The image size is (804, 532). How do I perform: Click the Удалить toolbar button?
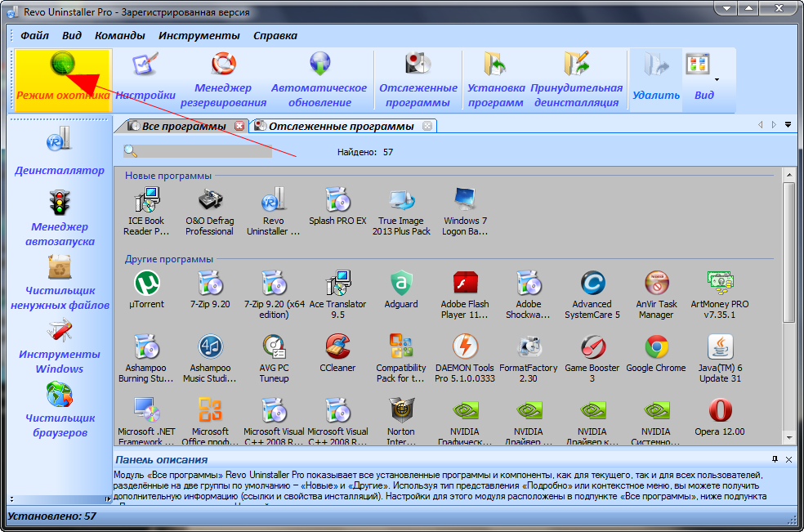click(x=656, y=80)
